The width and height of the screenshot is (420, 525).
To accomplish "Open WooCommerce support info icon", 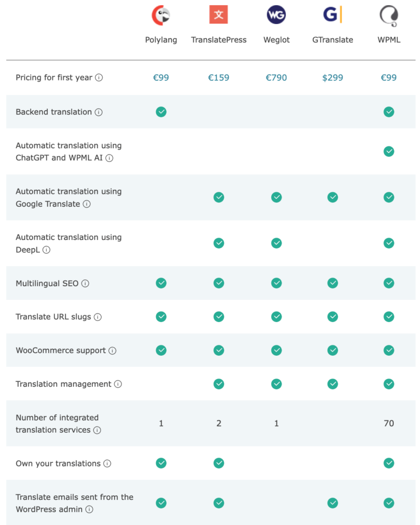I will pyautogui.click(x=112, y=351).
